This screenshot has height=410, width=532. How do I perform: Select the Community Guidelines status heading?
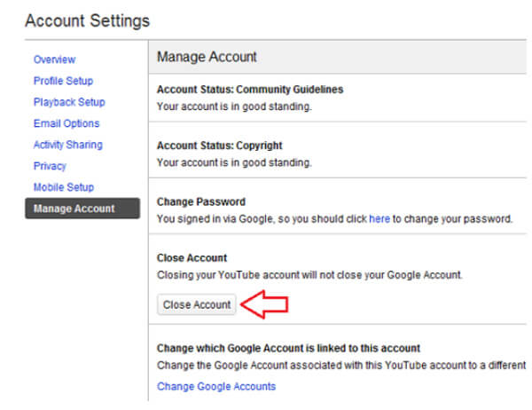pos(250,90)
